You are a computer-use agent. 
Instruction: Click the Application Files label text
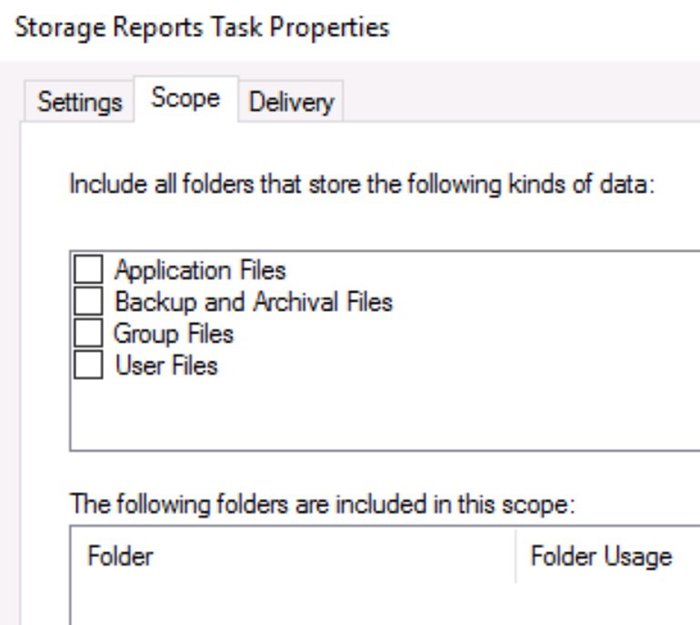click(x=200, y=270)
